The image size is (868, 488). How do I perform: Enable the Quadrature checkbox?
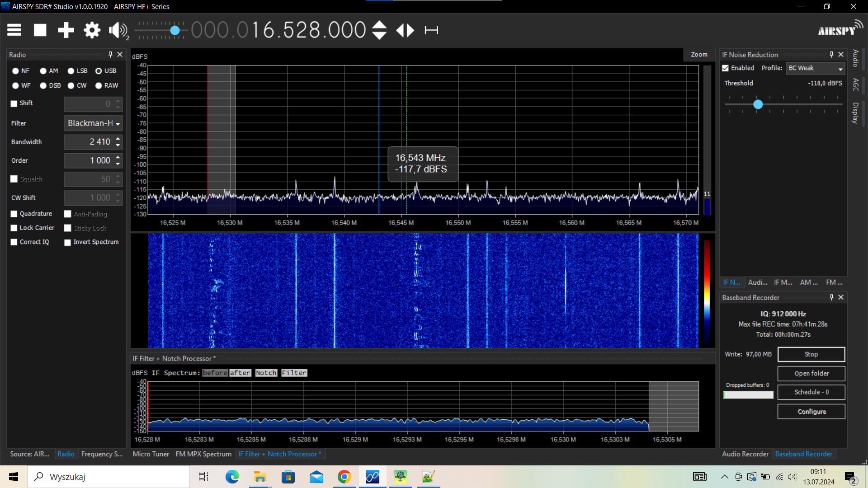coord(14,214)
